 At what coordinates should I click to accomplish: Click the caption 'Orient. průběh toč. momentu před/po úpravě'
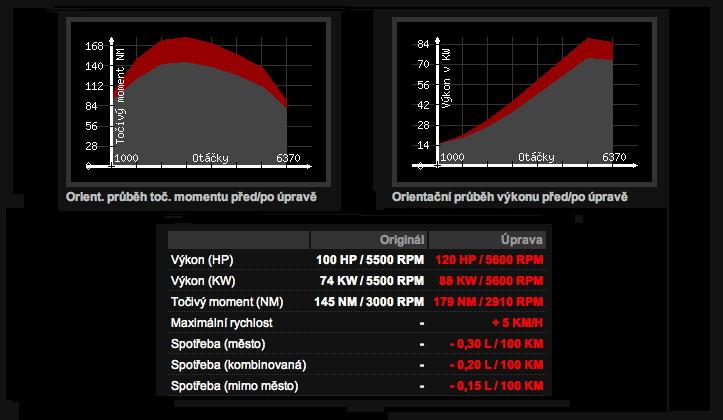pyautogui.click(x=191, y=197)
